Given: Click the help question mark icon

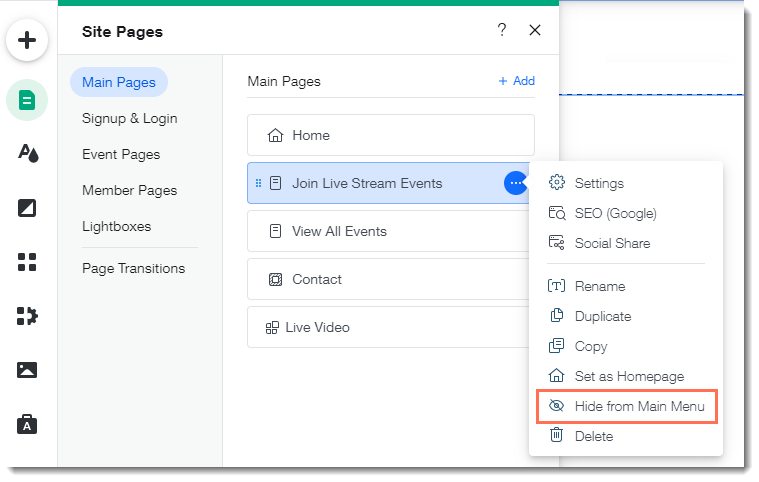Looking at the screenshot, I should [502, 30].
